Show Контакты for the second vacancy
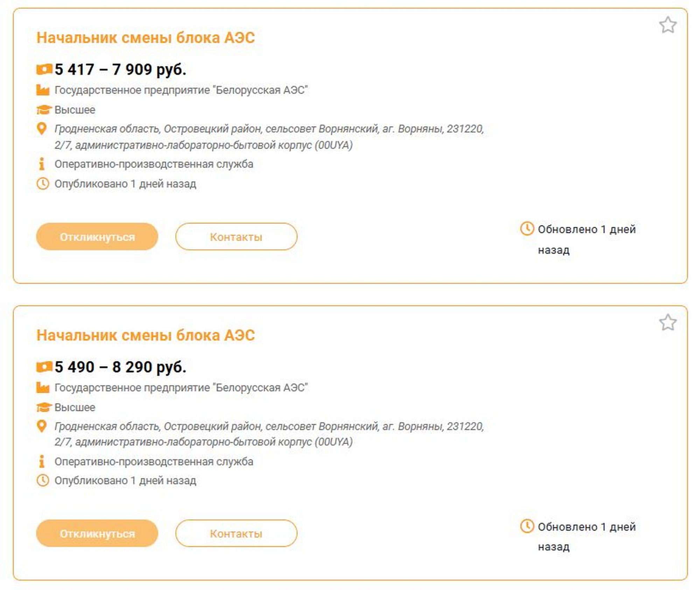 coord(236,533)
